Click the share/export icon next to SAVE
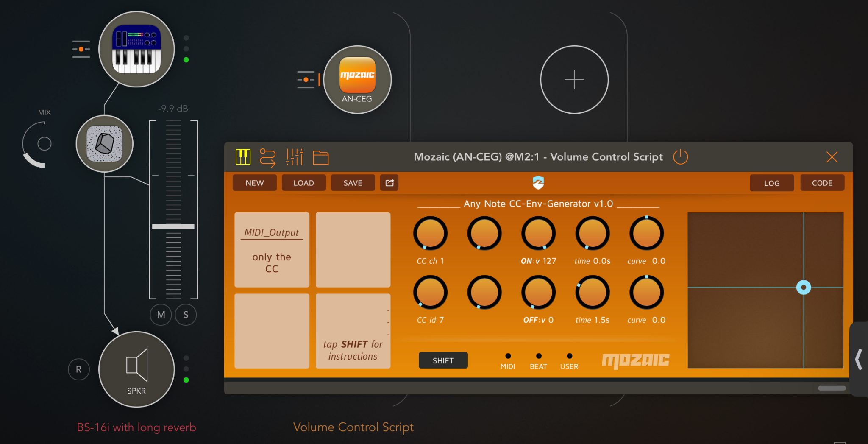The height and width of the screenshot is (444, 868). (389, 183)
